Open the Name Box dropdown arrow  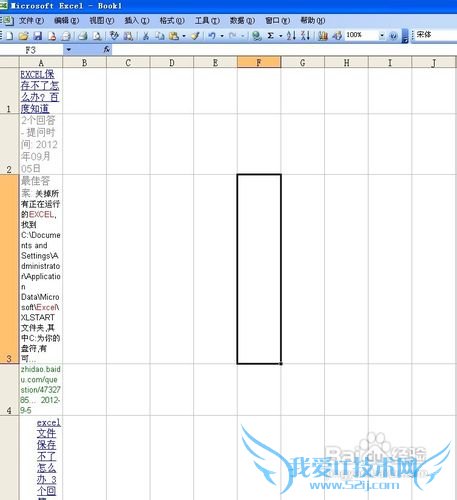coord(68,50)
